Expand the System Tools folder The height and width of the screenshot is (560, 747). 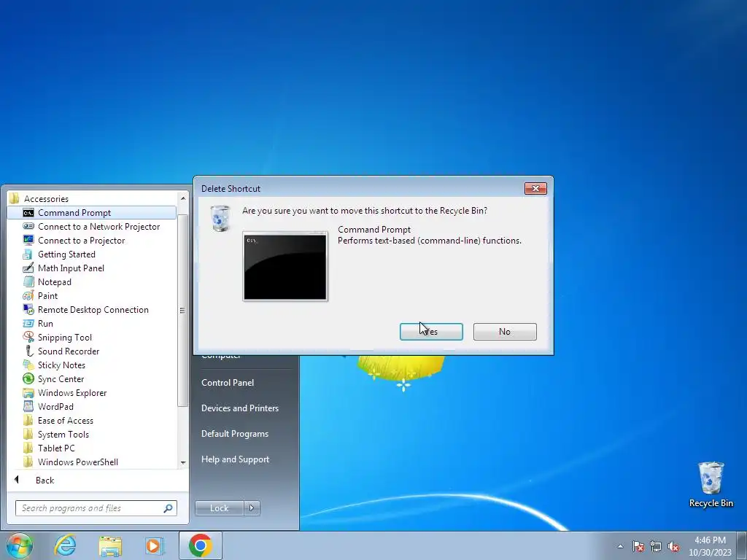[x=63, y=435]
